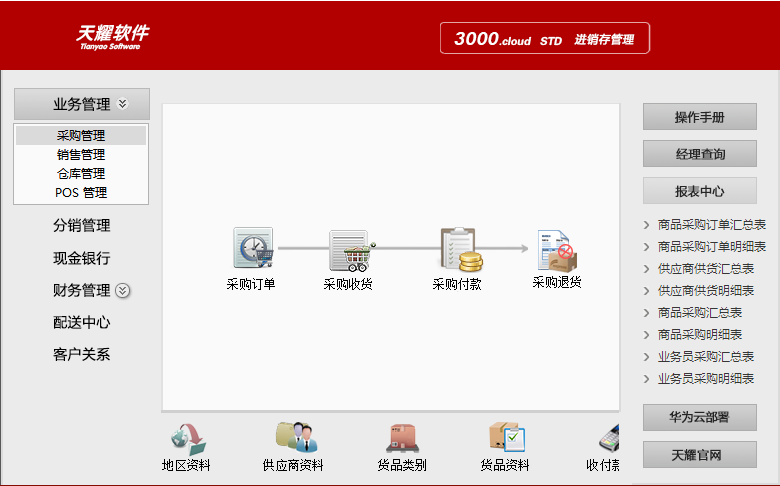
Task: Select the 采购退货 purchase return icon
Action: [x=556, y=250]
